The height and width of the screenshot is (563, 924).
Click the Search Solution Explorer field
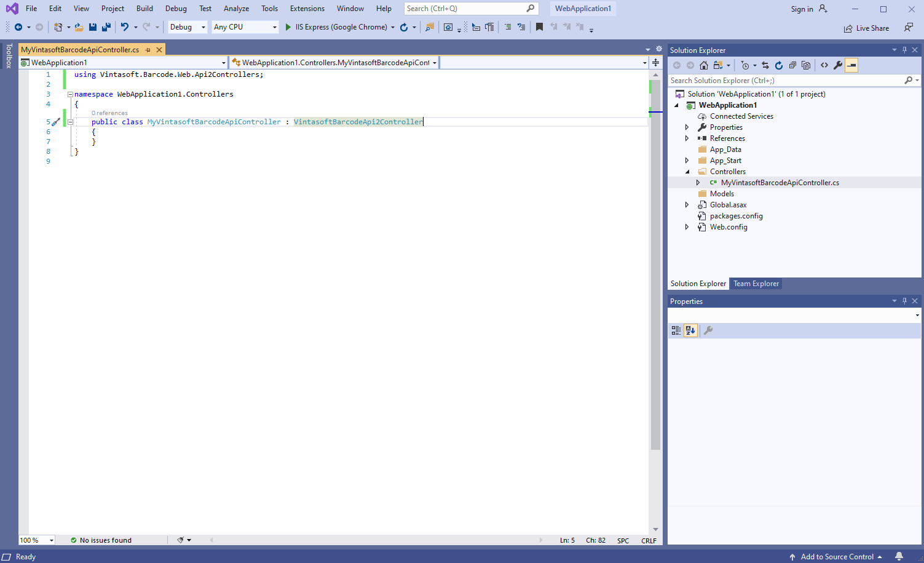784,81
